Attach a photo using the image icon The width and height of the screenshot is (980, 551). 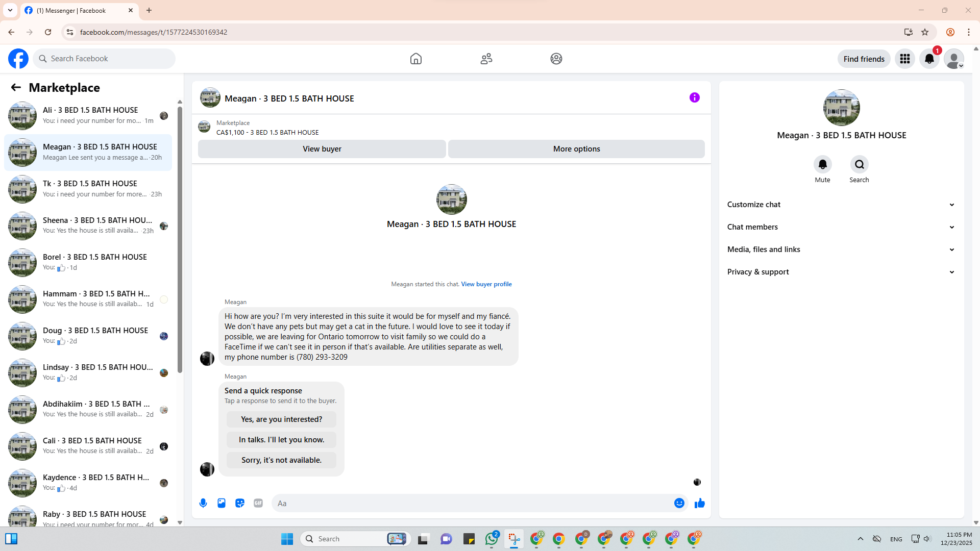[x=222, y=503]
